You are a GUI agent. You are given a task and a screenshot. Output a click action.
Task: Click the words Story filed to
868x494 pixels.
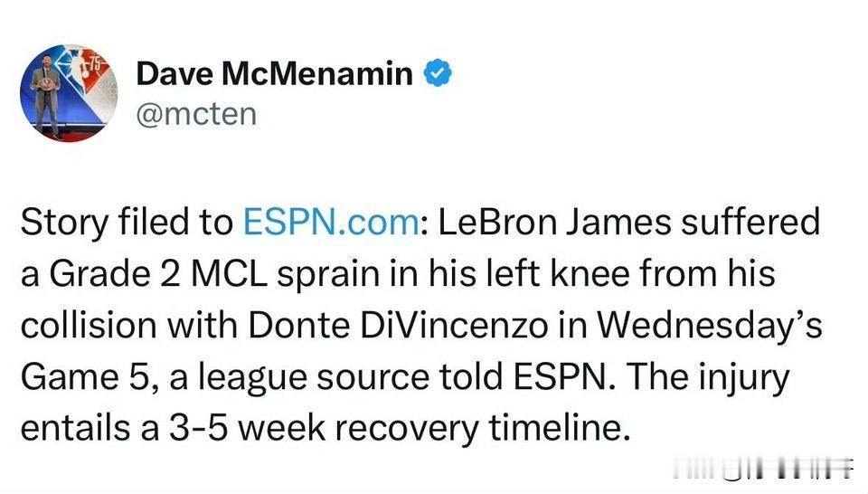click(127, 222)
